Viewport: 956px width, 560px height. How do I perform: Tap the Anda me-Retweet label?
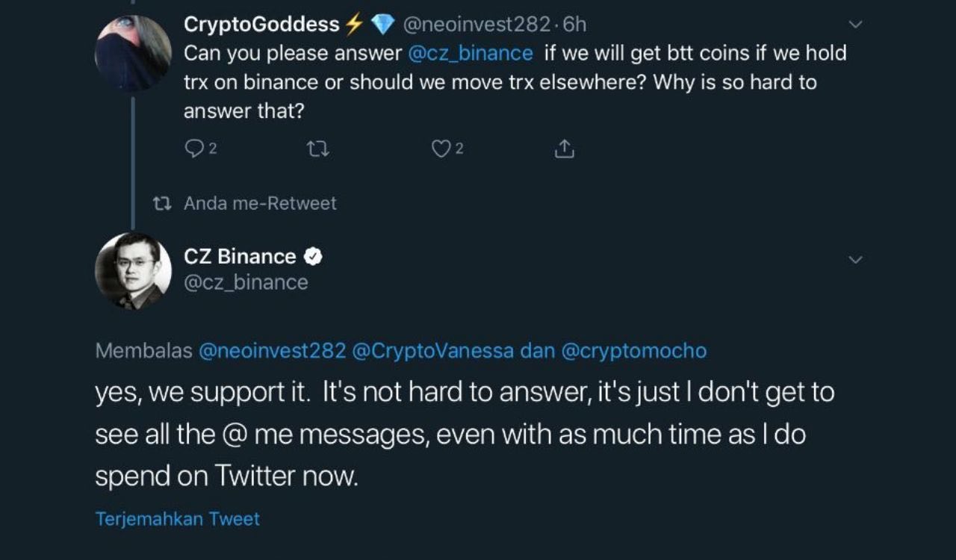point(260,203)
